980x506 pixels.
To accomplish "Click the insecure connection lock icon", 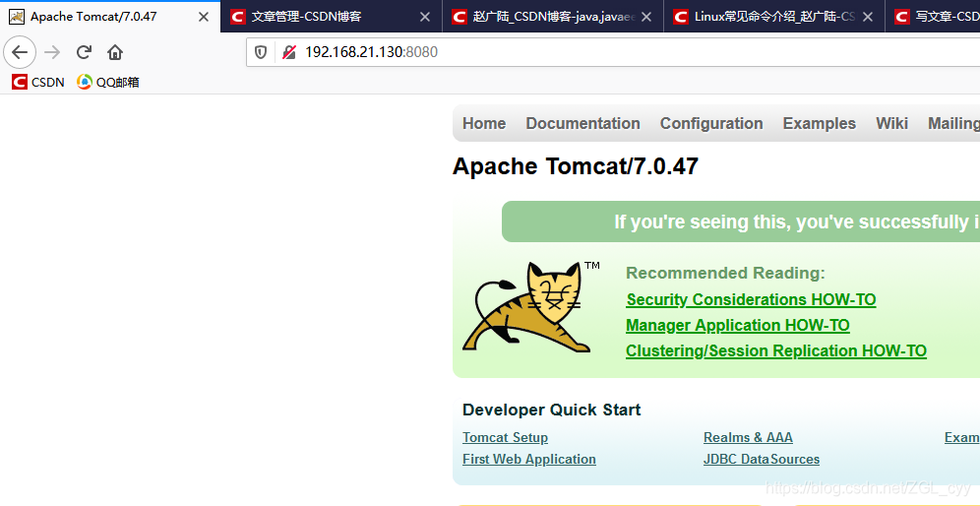I will click(x=288, y=52).
